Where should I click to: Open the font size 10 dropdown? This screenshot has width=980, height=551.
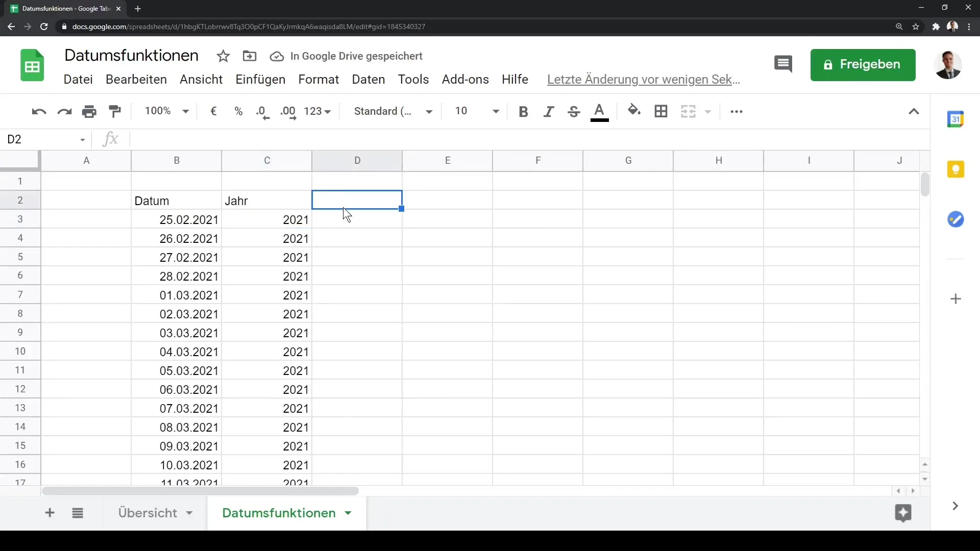pyautogui.click(x=477, y=111)
